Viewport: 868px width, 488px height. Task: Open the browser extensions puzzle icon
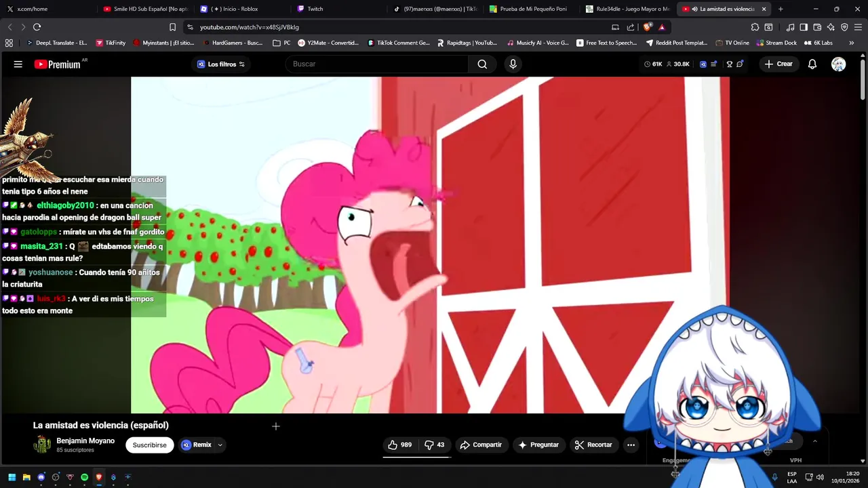755,27
